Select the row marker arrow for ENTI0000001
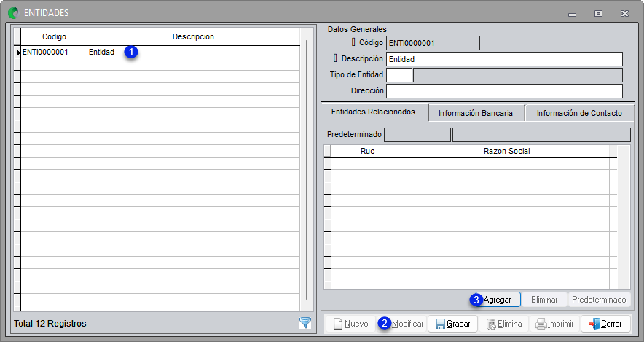The height and width of the screenshot is (342, 644). click(17, 53)
